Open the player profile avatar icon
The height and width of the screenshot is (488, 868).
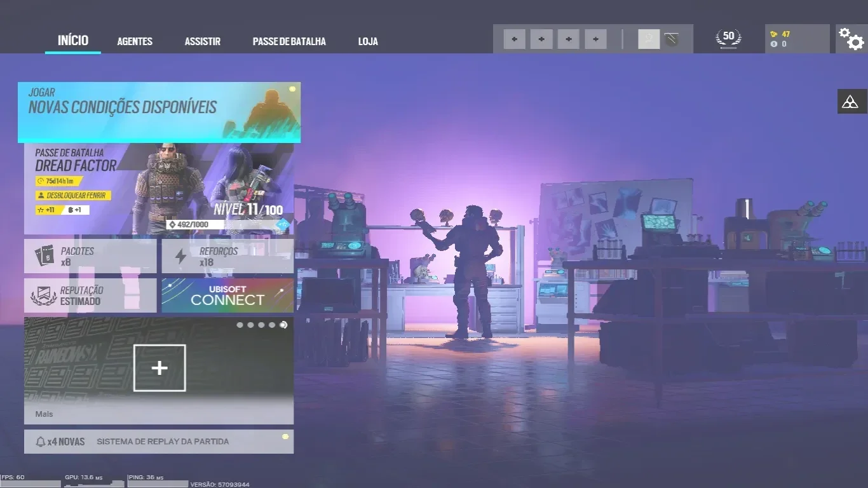[x=648, y=39]
